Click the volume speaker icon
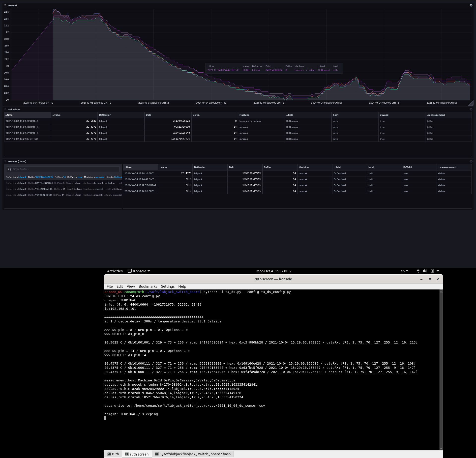Viewport: 476px width, 458px height. tap(425, 271)
